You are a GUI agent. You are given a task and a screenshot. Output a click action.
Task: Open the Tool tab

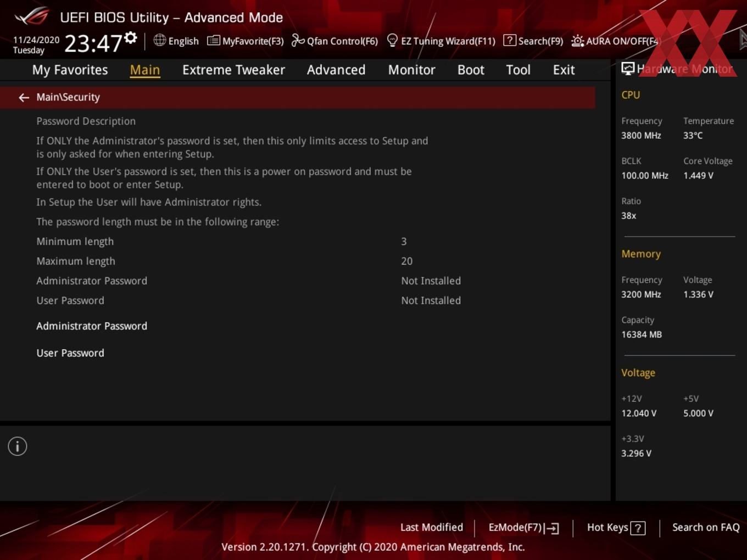[x=518, y=70]
